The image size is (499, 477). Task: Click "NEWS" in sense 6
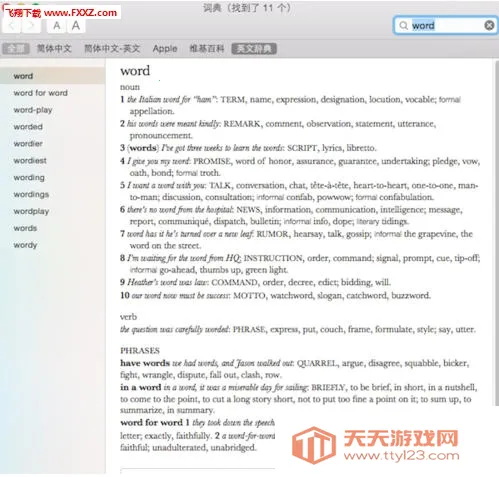click(249, 210)
